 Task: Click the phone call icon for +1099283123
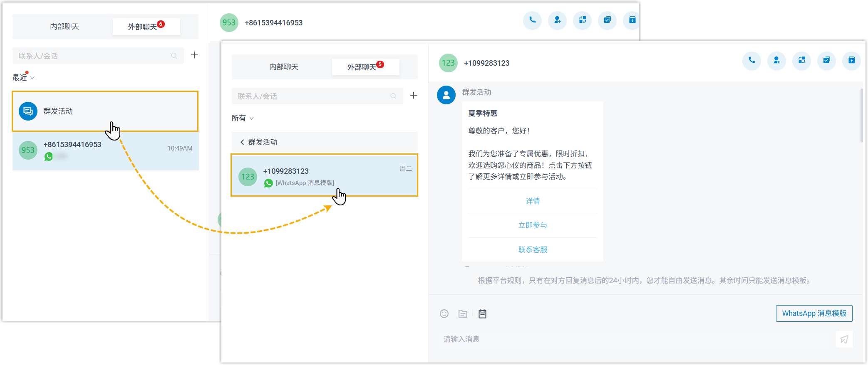pyautogui.click(x=751, y=61)
